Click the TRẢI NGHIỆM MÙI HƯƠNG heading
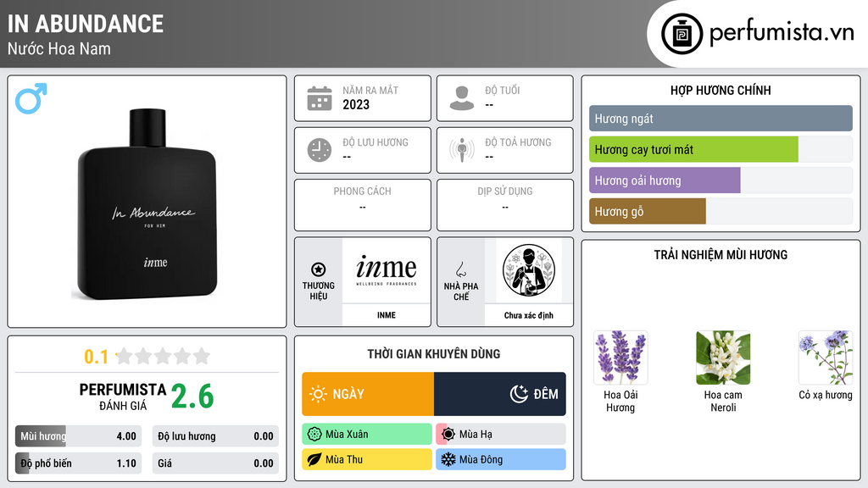 (x=721, y=254)
